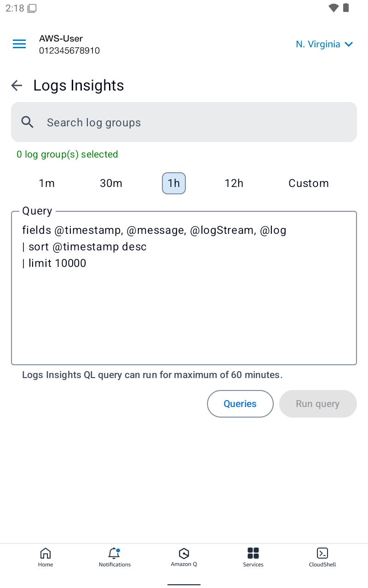Tap the back arrow beside Logs Insights

tap(17, 85)
